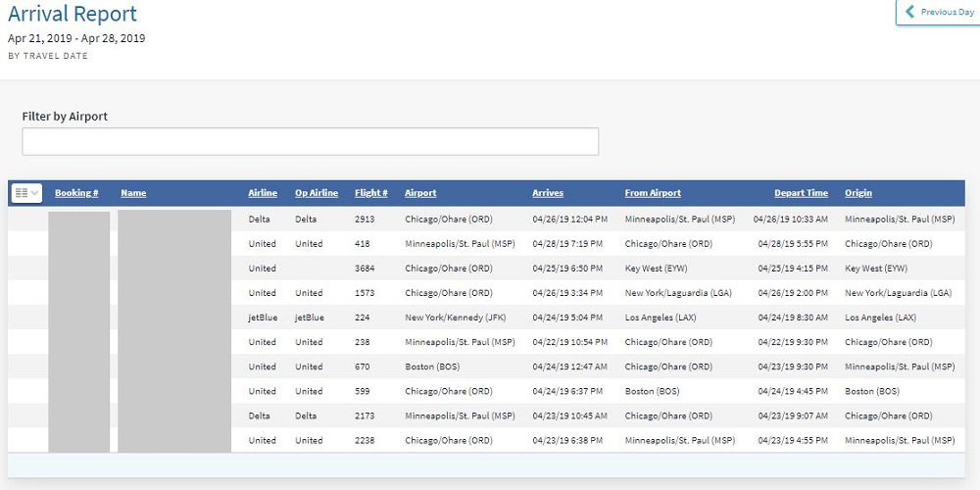Viewport: 980px width, 490px height.
Task: Sort by the Airline column header
Action: (263, 193)
